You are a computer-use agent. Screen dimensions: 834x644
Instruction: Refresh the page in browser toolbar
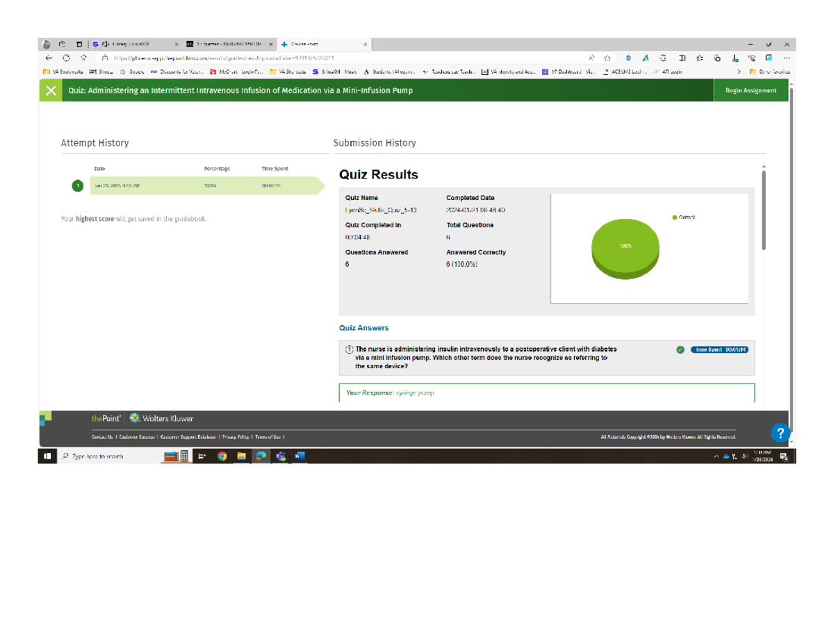pyautogui.click(x=67, y=58)
